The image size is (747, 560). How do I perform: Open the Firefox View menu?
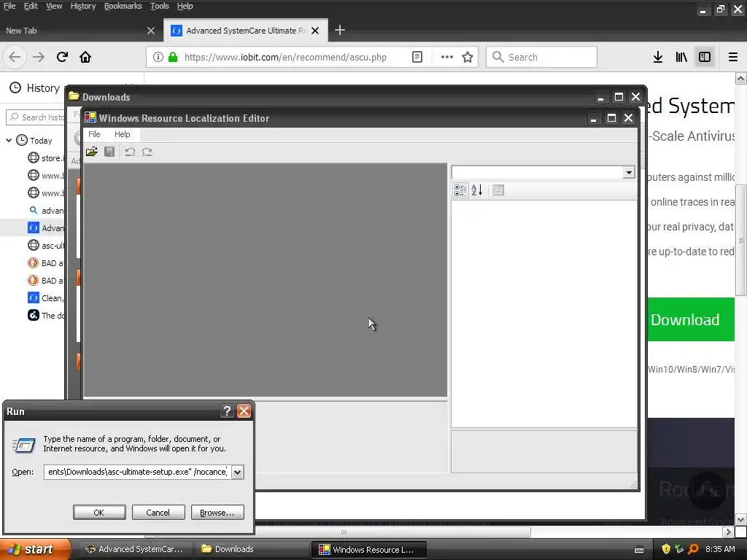54,6
